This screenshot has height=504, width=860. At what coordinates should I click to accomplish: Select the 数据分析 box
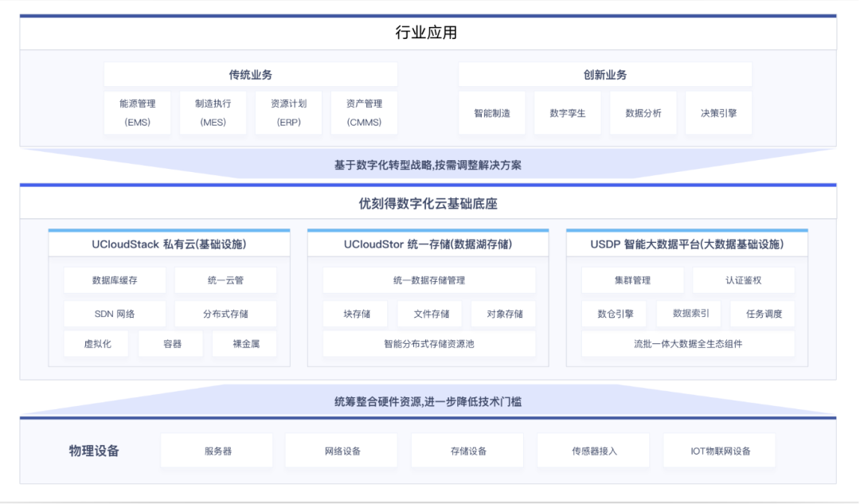[643, 113]
